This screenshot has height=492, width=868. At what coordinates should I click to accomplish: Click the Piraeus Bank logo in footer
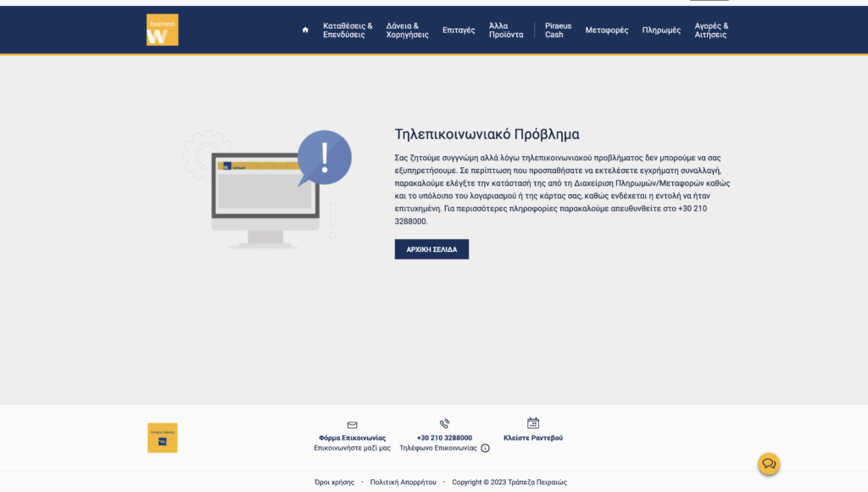(x=162, y=438)
